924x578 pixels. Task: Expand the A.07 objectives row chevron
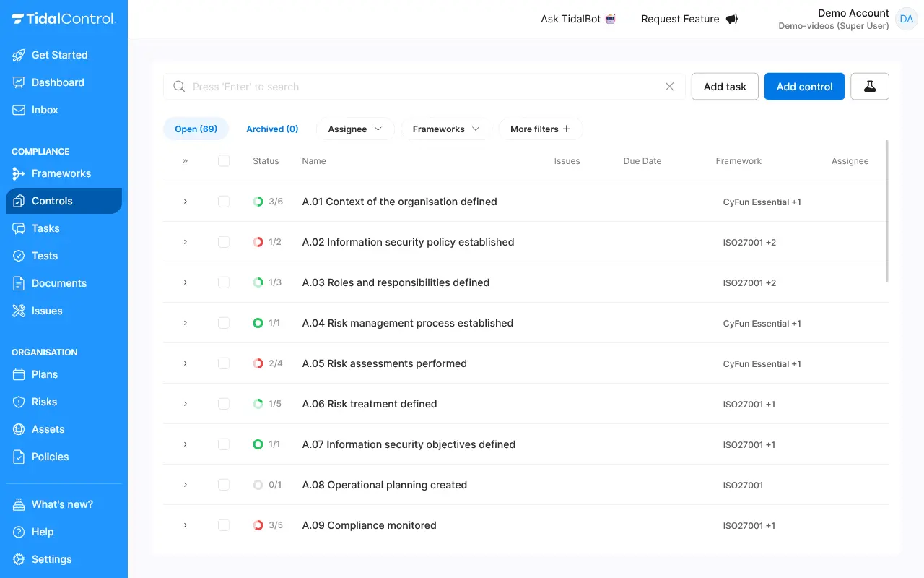click(x=185, y=444)
